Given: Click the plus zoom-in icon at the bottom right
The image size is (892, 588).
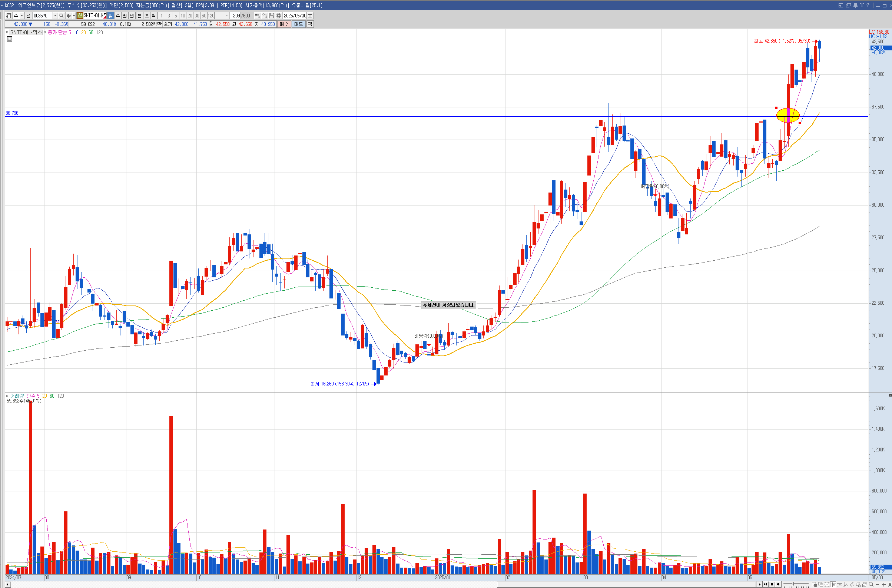Looking at the screenshot, I should tap(884, 585).
